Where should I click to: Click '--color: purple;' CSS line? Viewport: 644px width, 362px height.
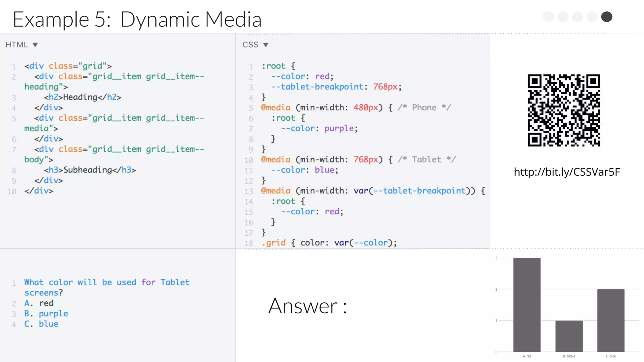click(x=319, y=129)
